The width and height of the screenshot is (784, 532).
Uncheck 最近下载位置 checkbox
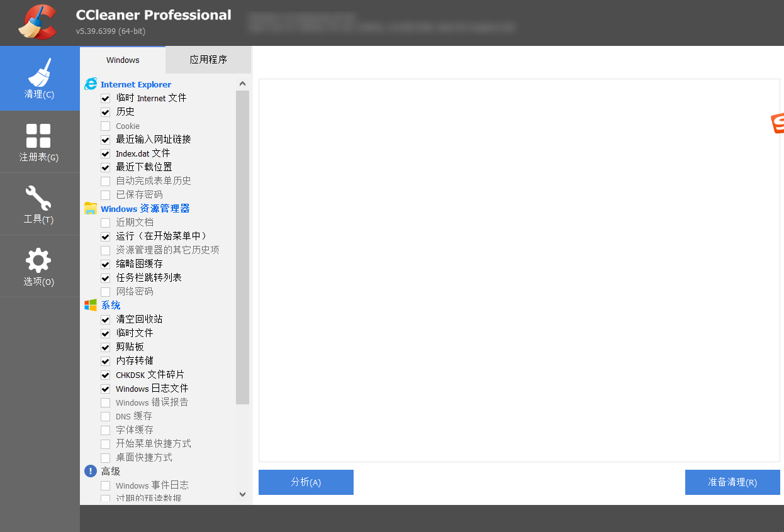(x=105, y=168)
